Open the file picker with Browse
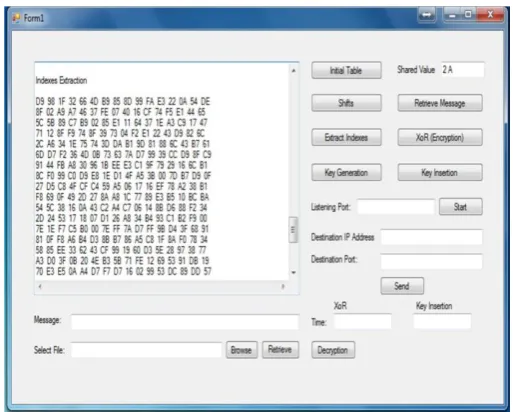Image resolution: width=513 pixels, height=412 pixels. [242, 350]
